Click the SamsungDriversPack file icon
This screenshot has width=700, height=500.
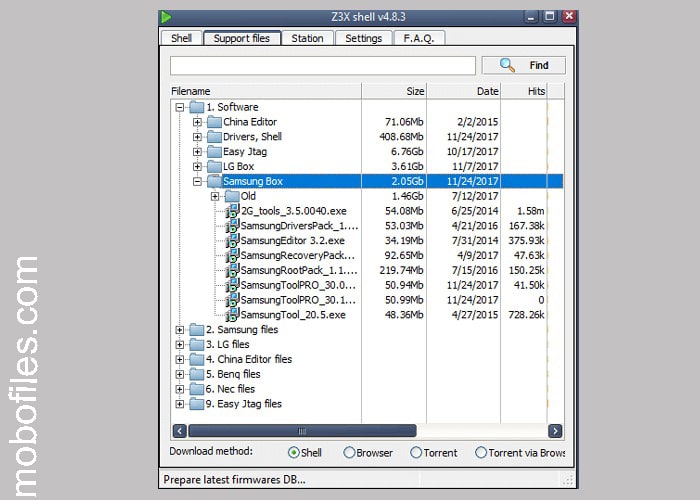(x=233, y=226)
